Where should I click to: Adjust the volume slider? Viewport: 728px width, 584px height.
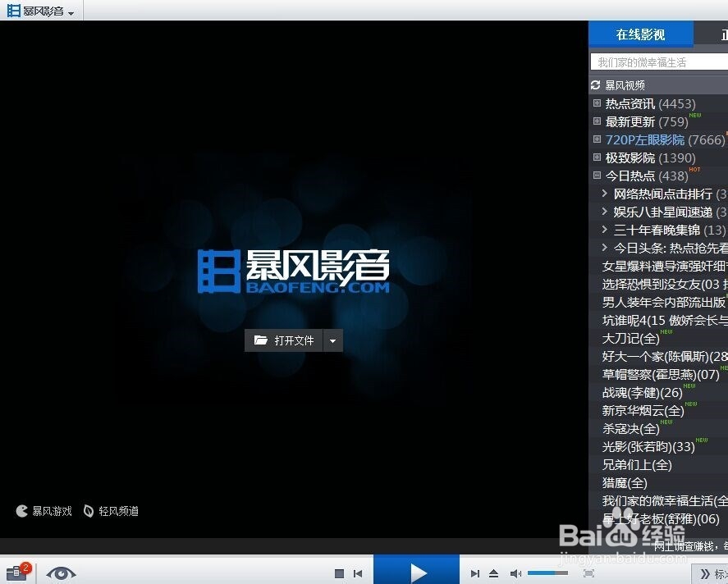[x=548, y=573]
